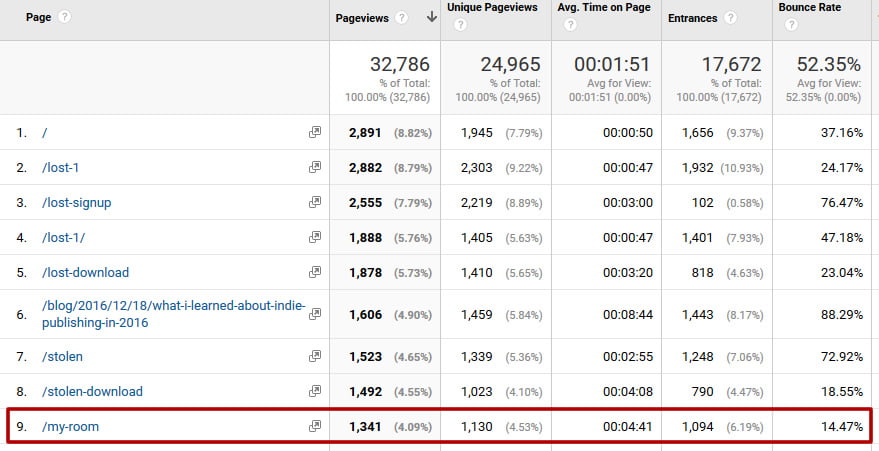Click the popout icon next to /stolen
The image size is (879, 451).
pos(315,357)
